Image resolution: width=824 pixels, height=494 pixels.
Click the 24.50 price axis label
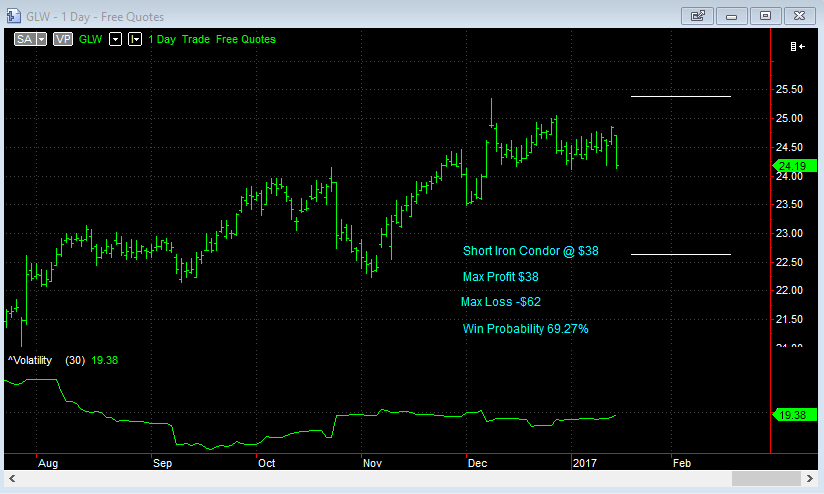(x=789, y=147)
